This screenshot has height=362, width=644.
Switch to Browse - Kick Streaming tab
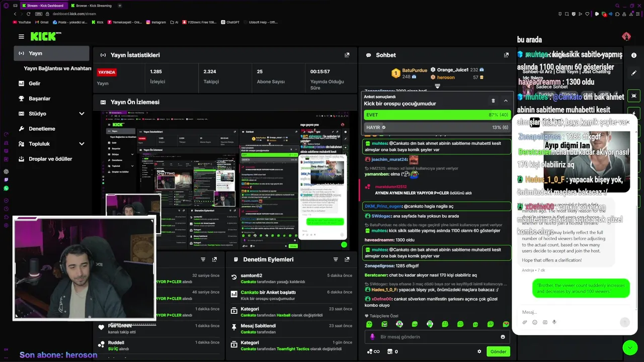93,6
